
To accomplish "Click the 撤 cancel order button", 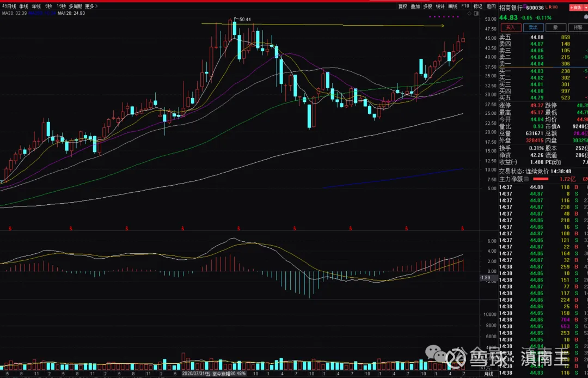I will 555,27.
